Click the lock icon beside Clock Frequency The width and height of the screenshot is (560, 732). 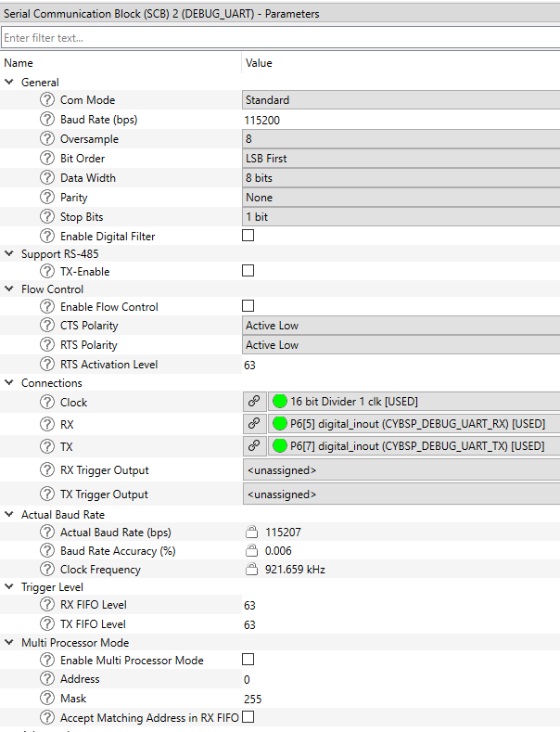coord(251,570)
